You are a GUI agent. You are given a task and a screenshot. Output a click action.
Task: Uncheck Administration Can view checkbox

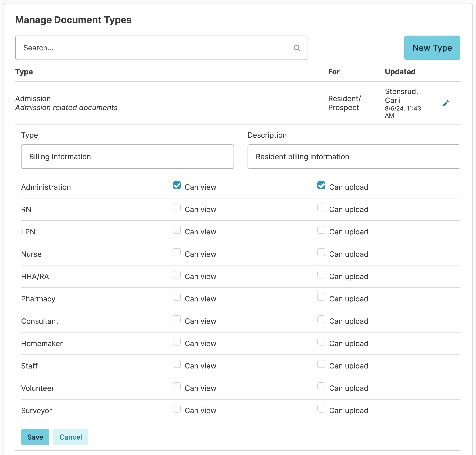click(x=177, y=185)
